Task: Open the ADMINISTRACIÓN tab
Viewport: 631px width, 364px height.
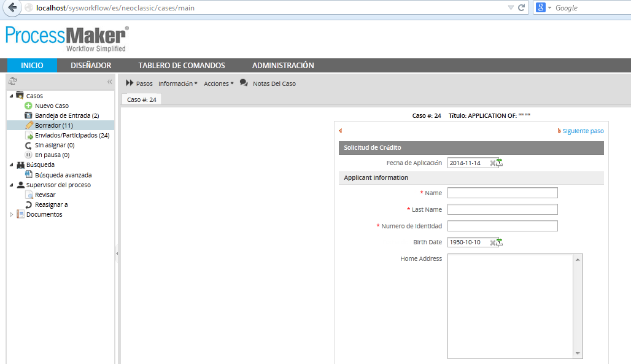Action: point(283,66)
